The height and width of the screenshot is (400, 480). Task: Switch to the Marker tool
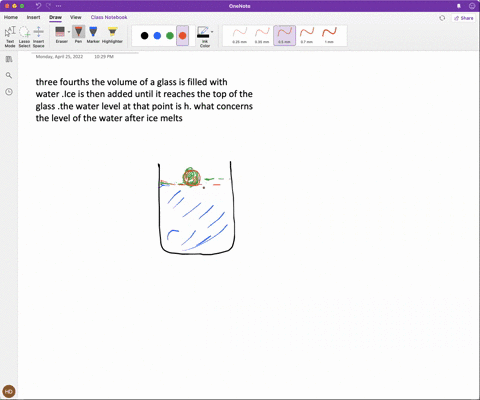pos(93,35)
